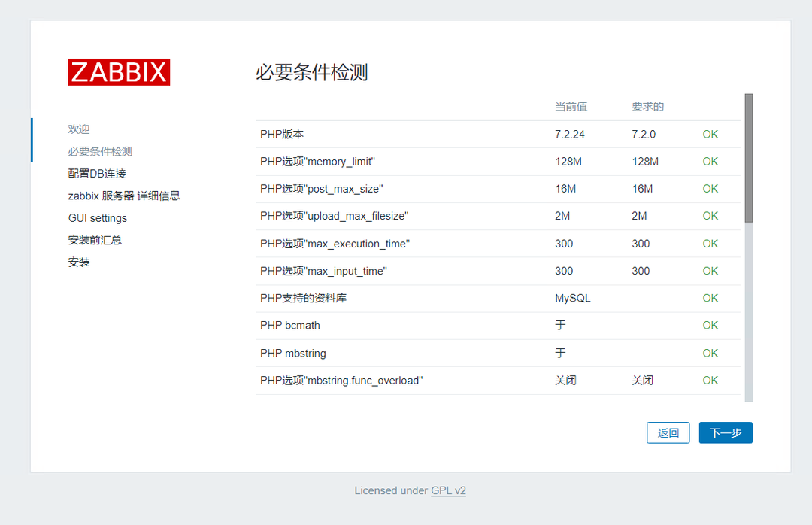Click the 必要条件检测 page heading
This screenshot has width=812, height=525.
coord(312,72)
